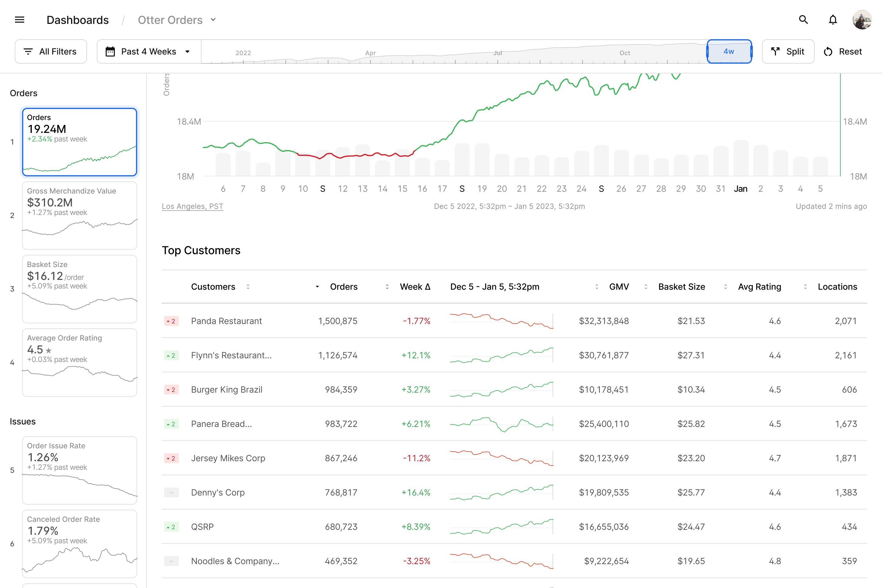Open the notifications bell
Screen dimensions: 882x588
(832, 20)
